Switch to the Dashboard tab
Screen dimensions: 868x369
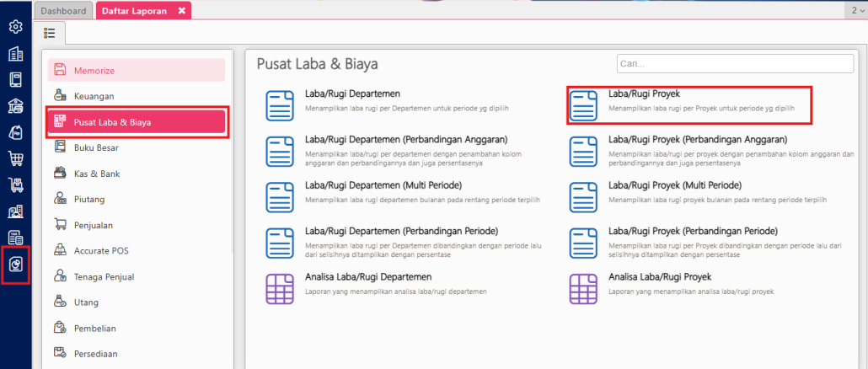[64, 11]
